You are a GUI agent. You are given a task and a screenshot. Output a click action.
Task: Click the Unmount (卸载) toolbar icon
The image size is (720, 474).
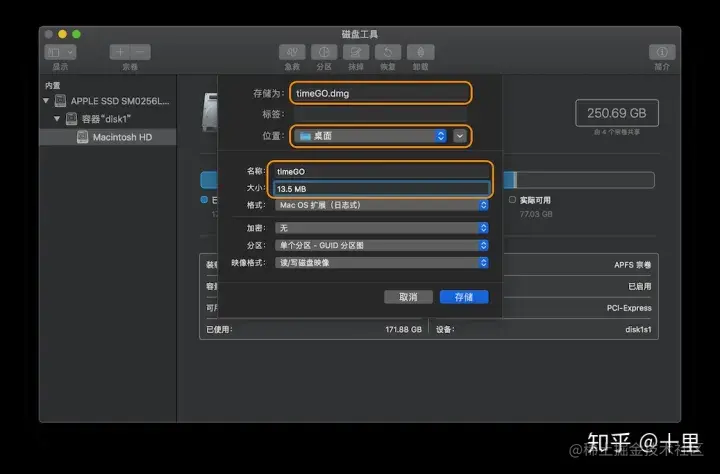click(x=420, y=52)
